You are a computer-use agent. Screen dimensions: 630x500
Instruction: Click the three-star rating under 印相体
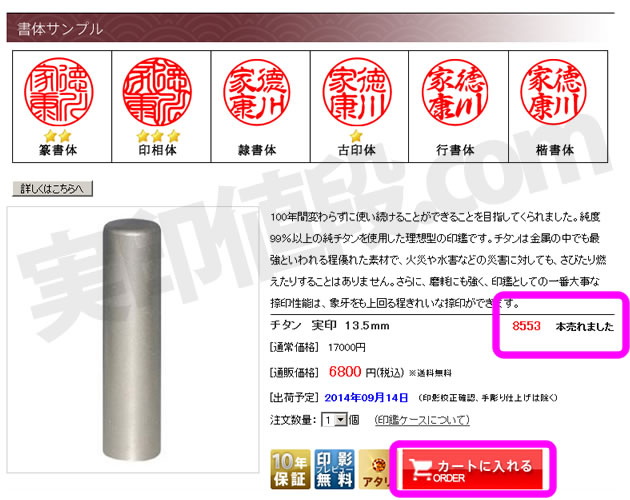point(158,136)
